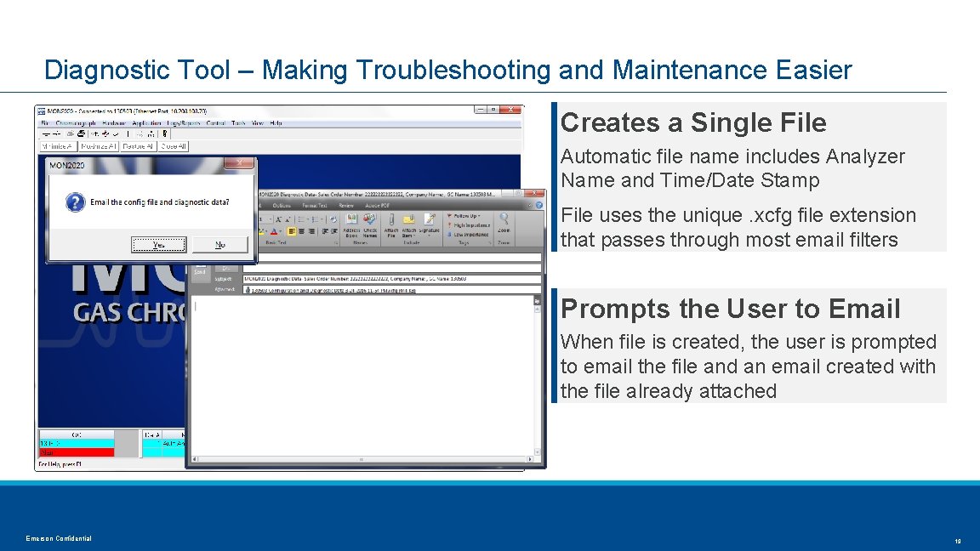Open the Tools menu in MON2020

click(238, 123)
